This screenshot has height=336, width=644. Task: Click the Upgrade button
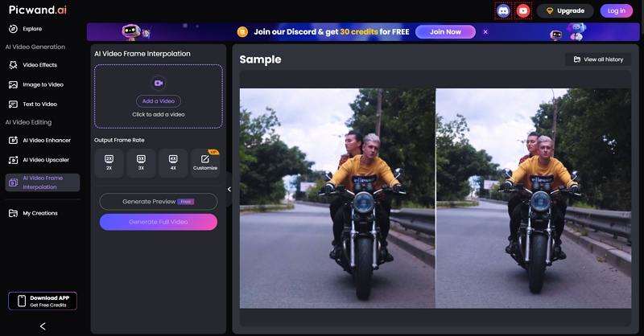click(565, 11)
